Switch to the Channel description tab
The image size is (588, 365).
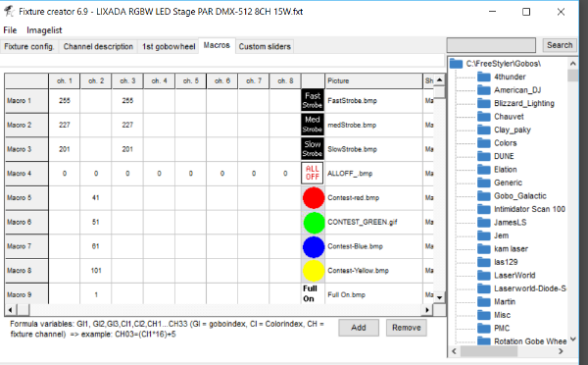98,46
